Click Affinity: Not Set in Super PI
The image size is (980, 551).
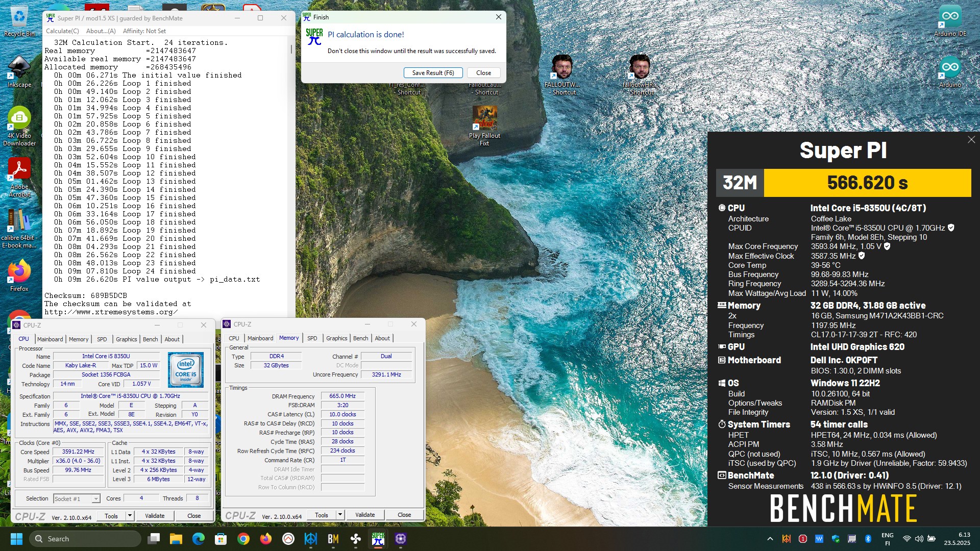(144, 31)
